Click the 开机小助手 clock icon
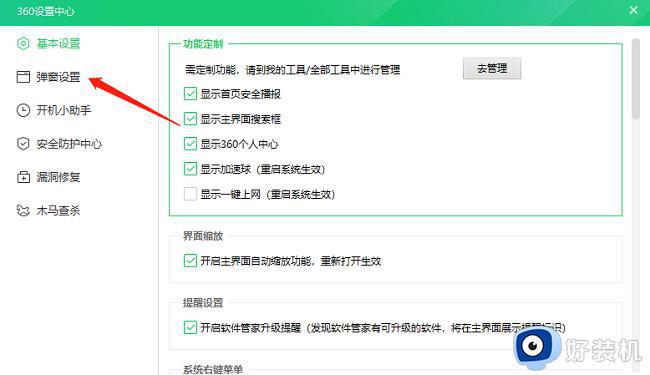 (x=23, y=110)
